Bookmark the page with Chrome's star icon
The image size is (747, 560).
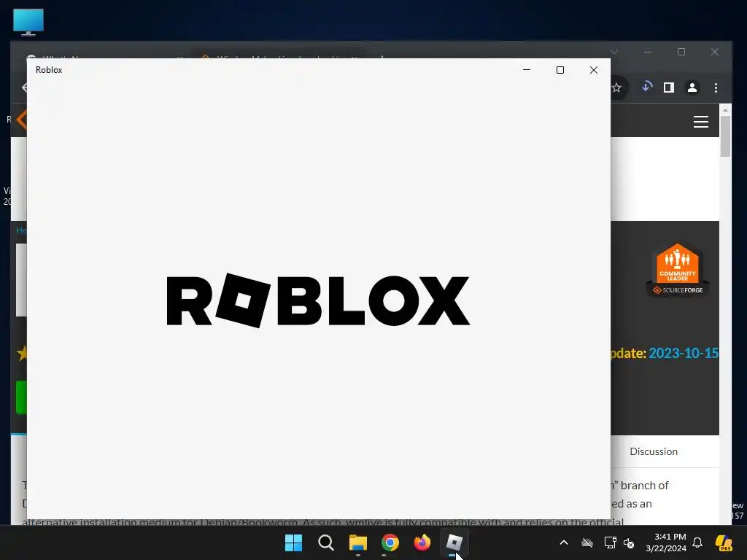click(x=616, y=87)
